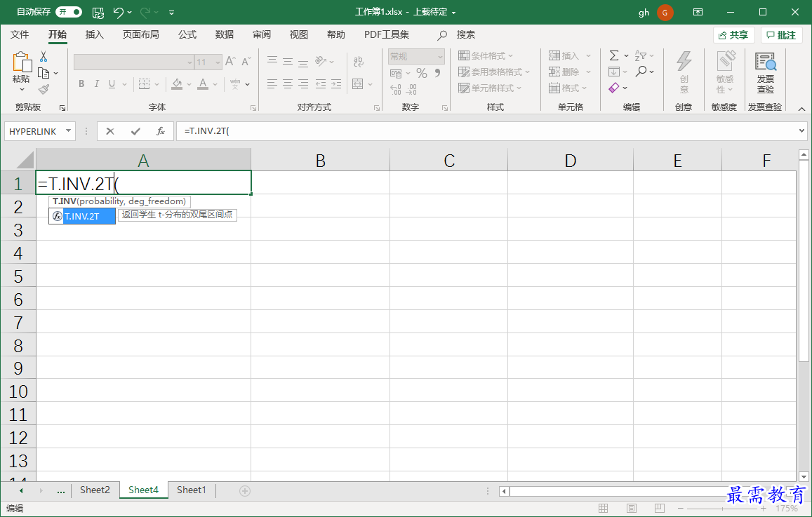Select T.INV.2T in the autocomplete list
The height and width of the screenshot is (517, 812).
(82, 216)
